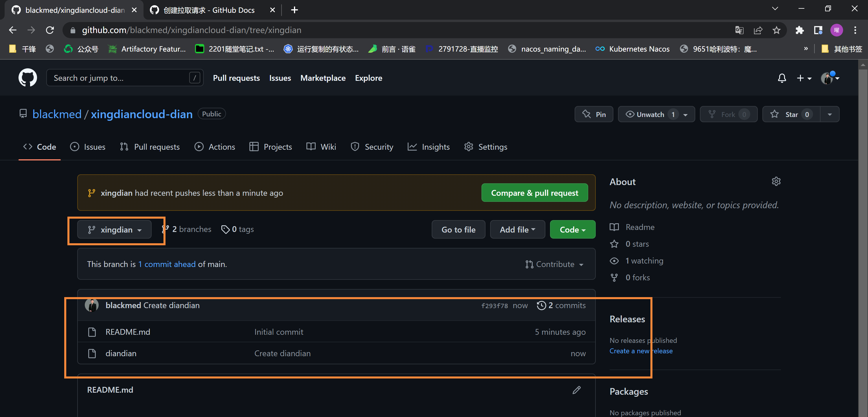Open the tab search chevron in title bar
868x417 pixels.
775,9
